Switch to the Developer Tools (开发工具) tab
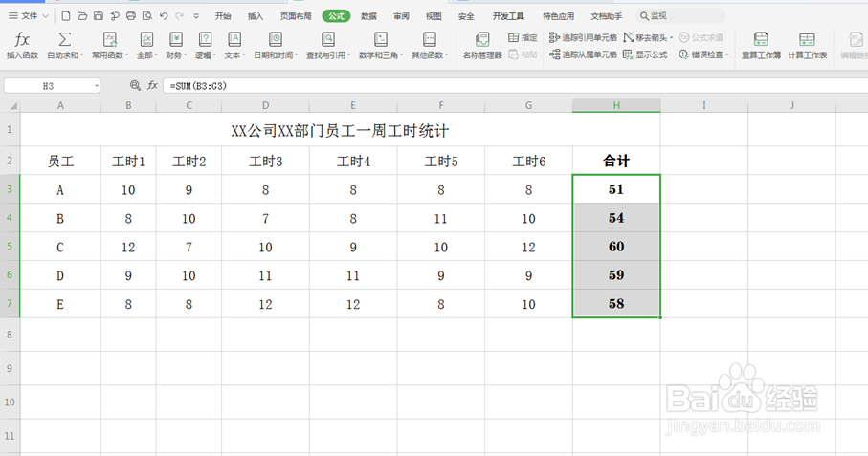 [x=508, y=16]
